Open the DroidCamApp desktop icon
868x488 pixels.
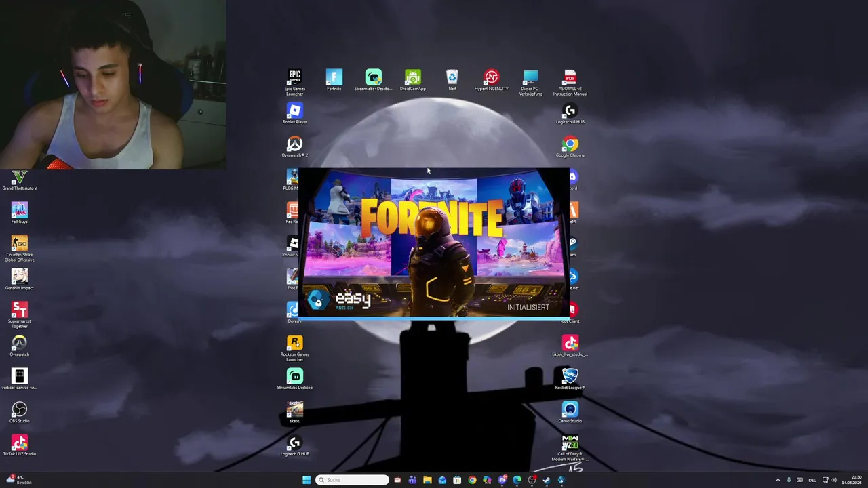click(412, 80)
